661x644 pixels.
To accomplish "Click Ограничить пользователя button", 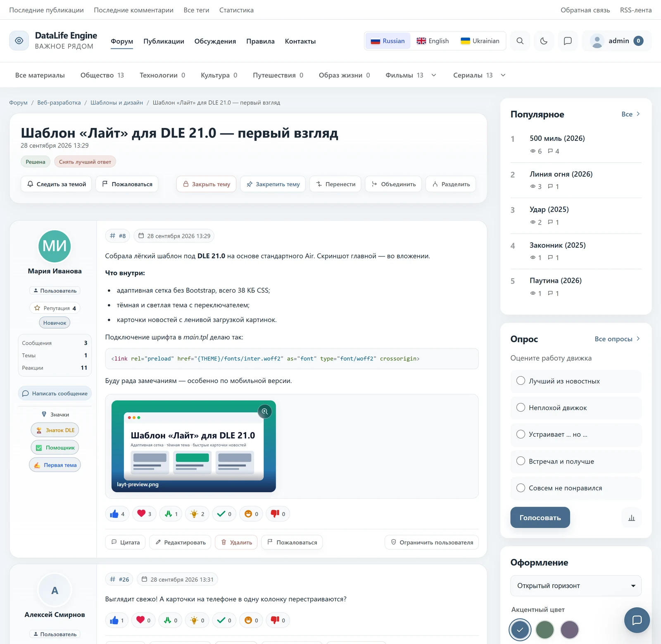I will (432, 542).
